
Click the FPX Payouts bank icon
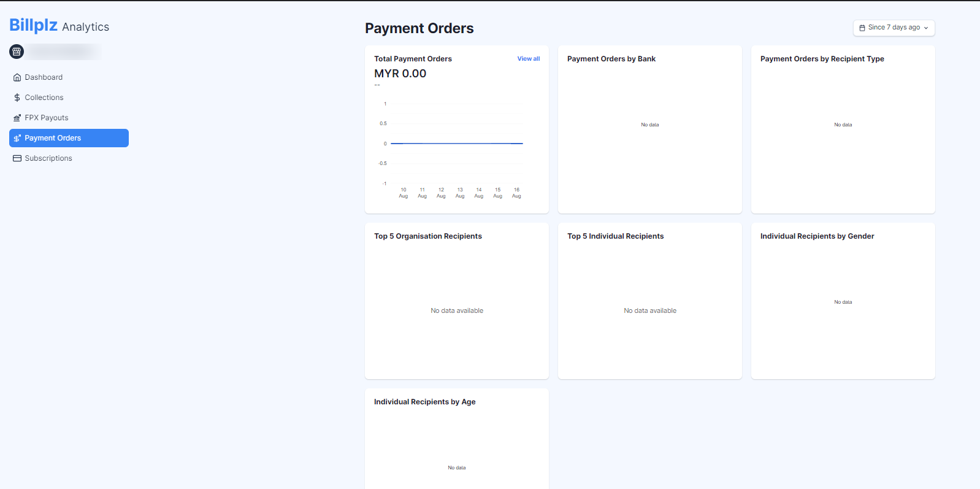17,118
